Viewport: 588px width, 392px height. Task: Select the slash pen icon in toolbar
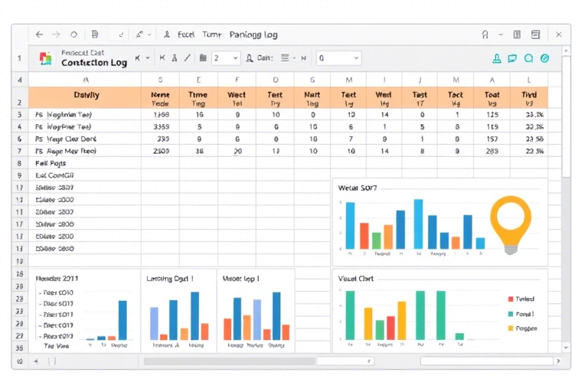(x=187, y=57)
